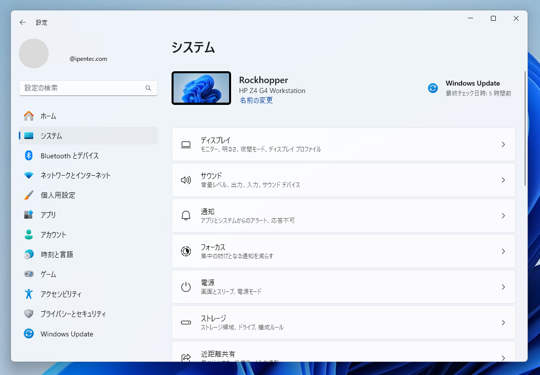Viewport: 540px width, 375px height.
Task: Select 時刻と言語 in the sidebar
Action: (88, 254)
